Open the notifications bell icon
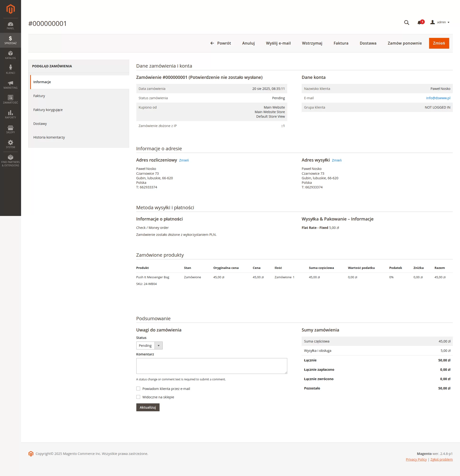 (419, 23)
